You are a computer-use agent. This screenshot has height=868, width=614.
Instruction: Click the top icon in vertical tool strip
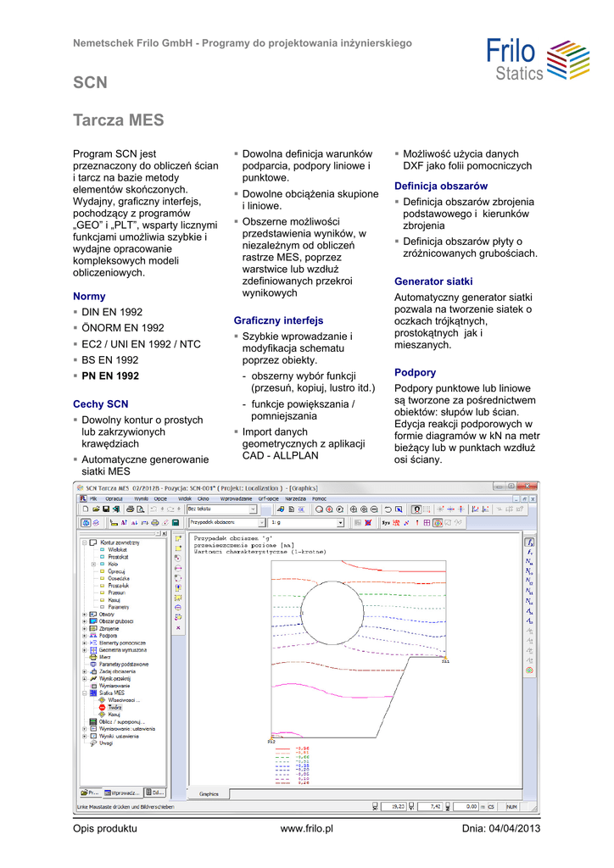[x=178, y=538]
